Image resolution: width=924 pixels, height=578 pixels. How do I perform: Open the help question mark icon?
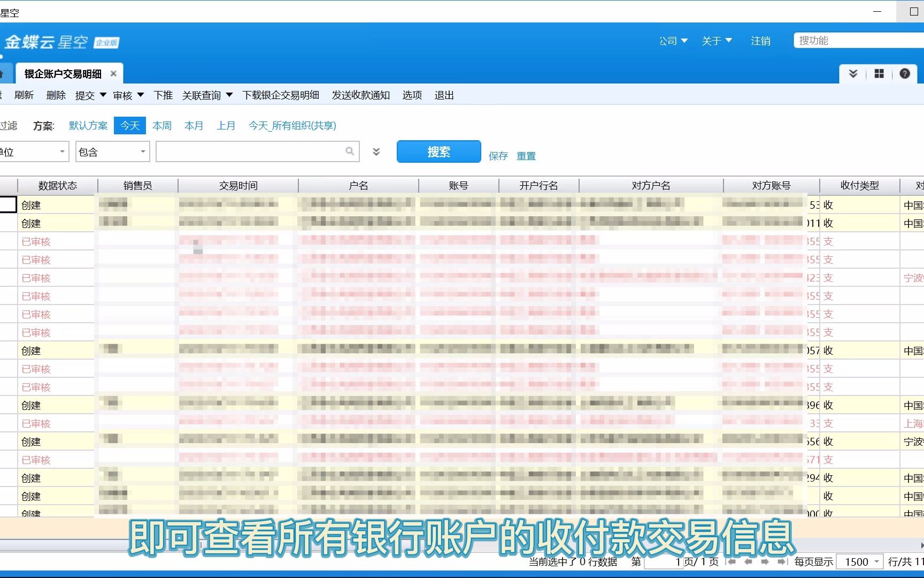click(x=905, y=74)
